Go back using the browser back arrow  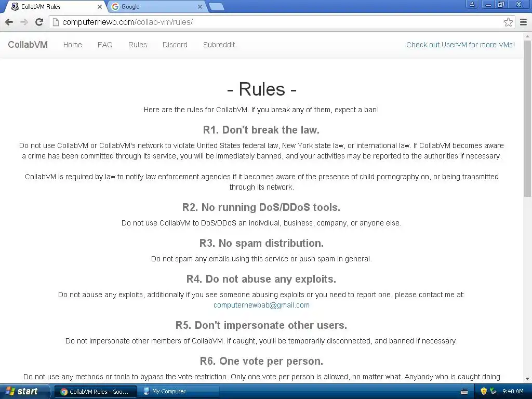tap(9, 22)
